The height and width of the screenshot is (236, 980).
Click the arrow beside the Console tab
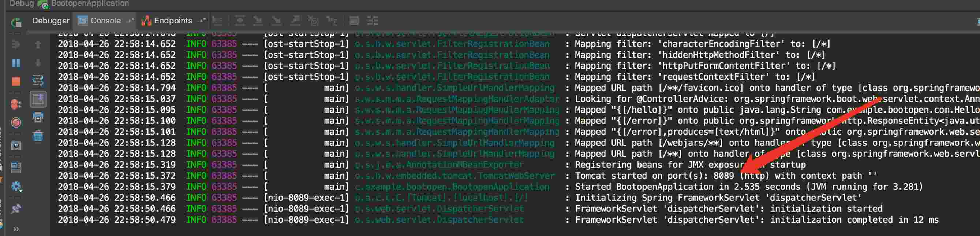pos(130,21)
